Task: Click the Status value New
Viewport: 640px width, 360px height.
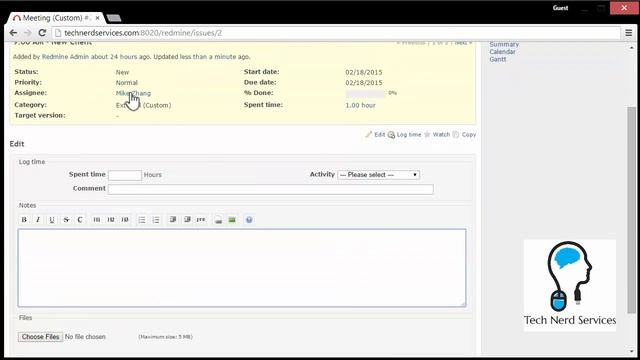Action: [122, 72]
